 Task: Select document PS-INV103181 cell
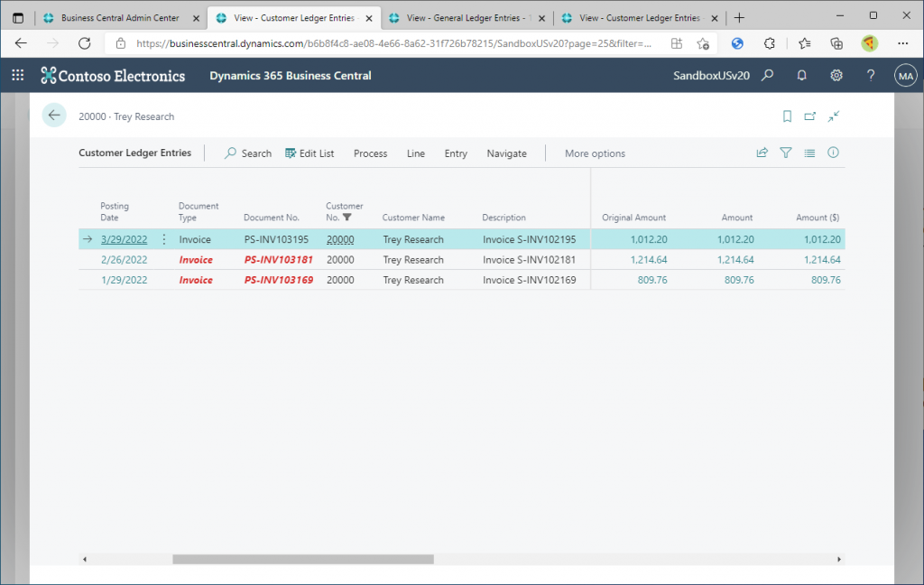278,259
